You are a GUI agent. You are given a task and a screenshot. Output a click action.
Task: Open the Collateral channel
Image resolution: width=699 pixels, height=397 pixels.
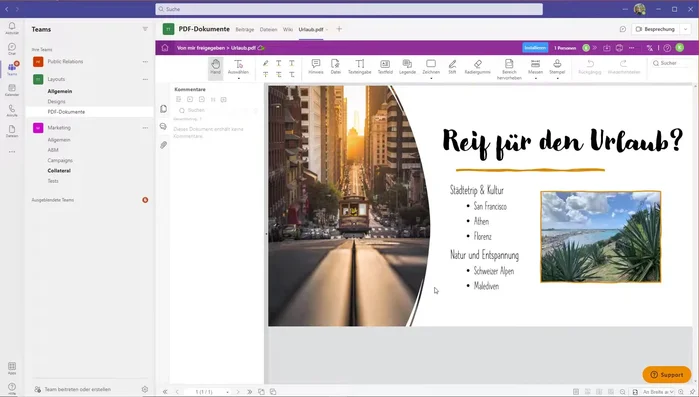[59, 171]
